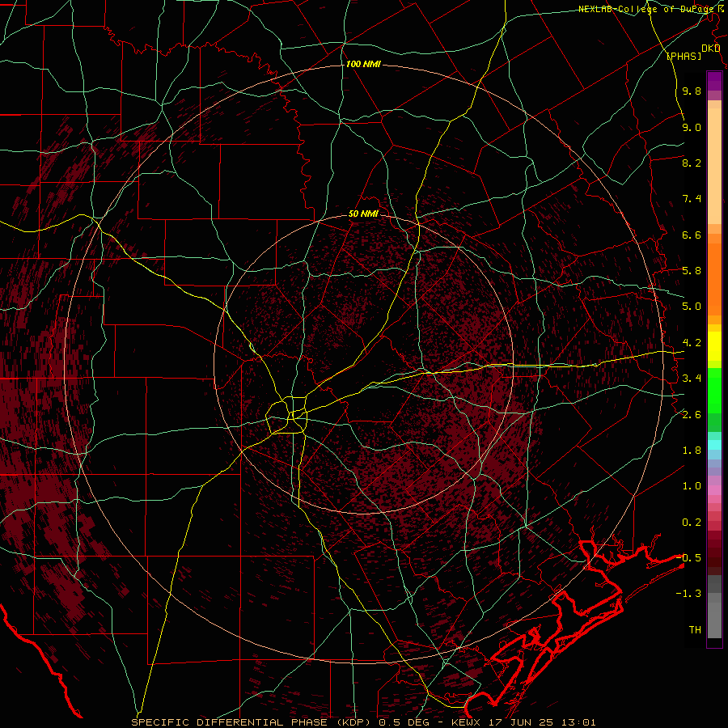This screenshot has height=728, width=728.
Task: Pick the pink band near 1.0 on the color bar
Action: [714, 490]
